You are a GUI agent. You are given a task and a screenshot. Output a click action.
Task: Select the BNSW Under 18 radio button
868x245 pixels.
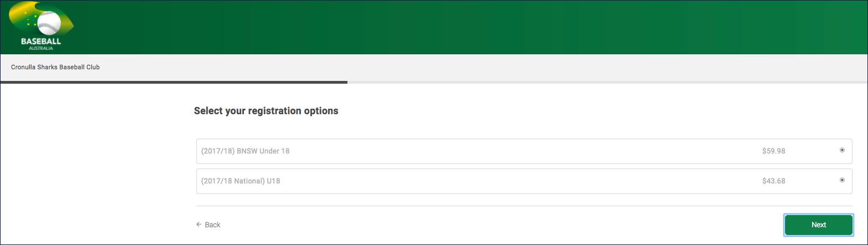point(842,150)
